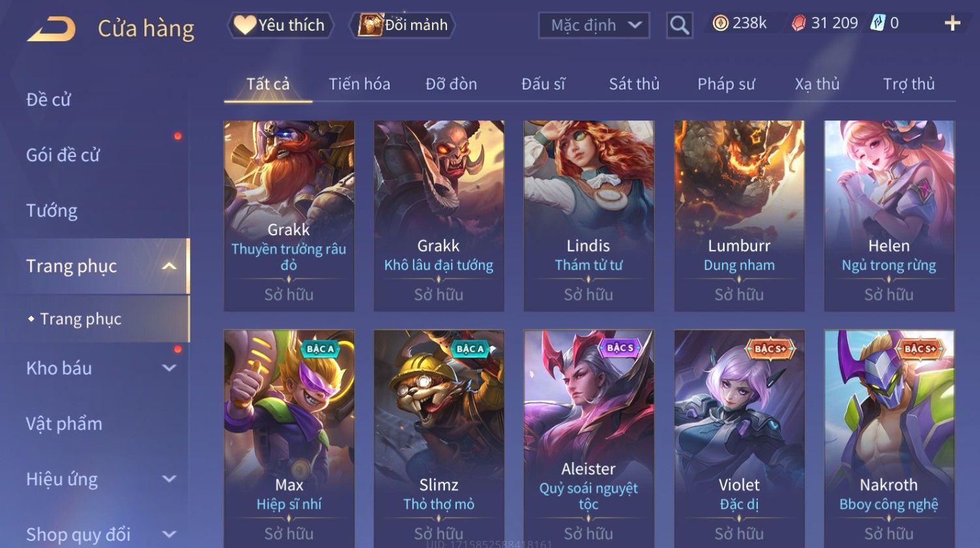The height and width of the screenshot is (548, 980).
Task: Select Violet Đặc dị skin card
Action: 739,439
